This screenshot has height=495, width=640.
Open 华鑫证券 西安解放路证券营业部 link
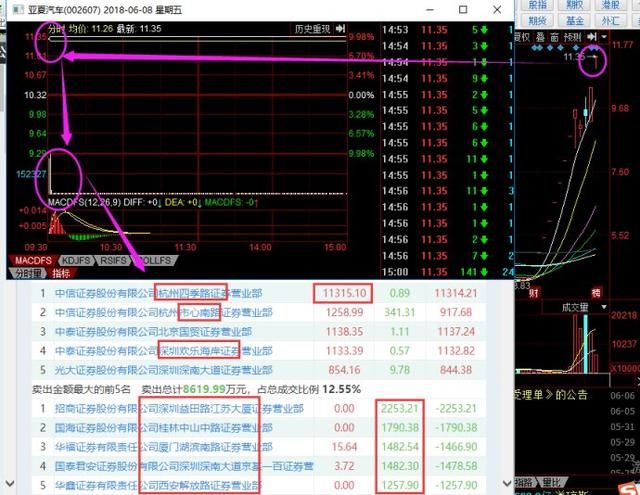click(x=158, y=485)
